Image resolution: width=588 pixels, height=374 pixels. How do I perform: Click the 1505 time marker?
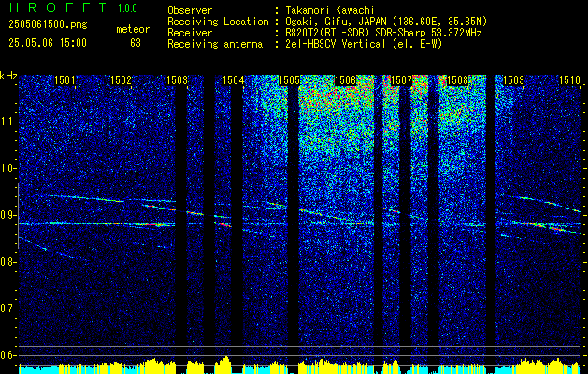click(289, 79)
